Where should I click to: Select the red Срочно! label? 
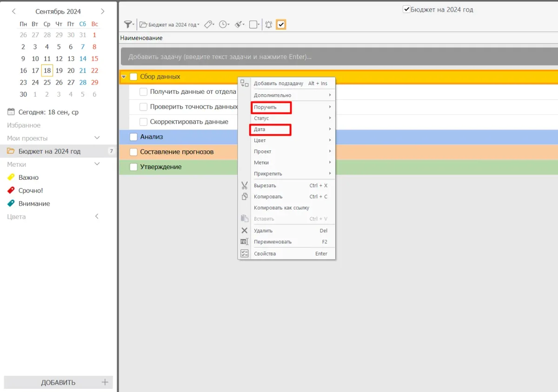click(31, 190)
